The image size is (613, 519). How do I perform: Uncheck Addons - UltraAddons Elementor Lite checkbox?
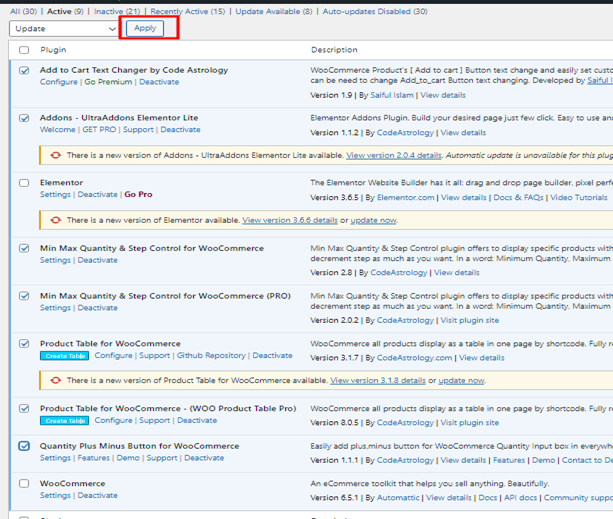[24, 118]
